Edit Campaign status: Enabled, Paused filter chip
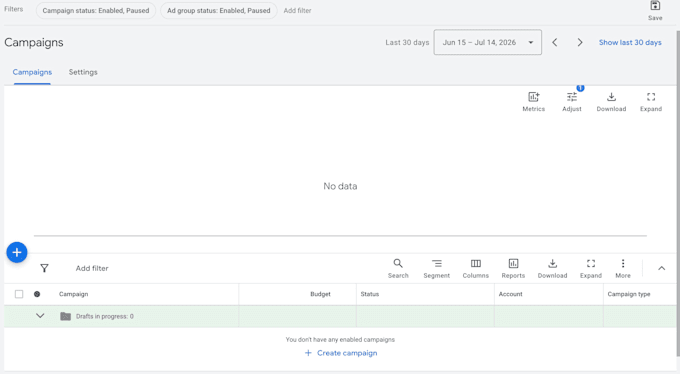 (x=96, y=10)
